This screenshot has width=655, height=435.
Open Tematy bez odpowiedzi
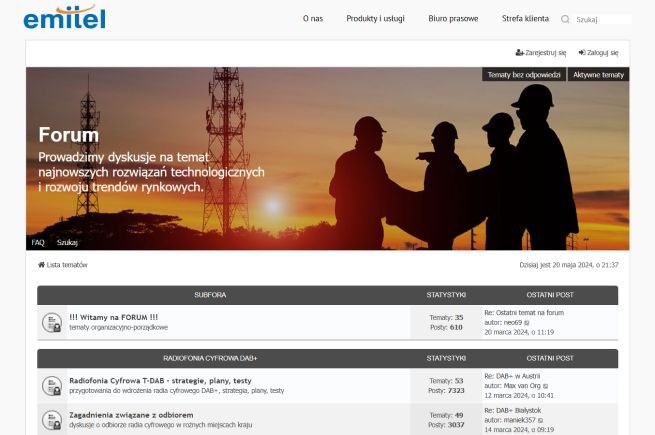coord(524,75)
